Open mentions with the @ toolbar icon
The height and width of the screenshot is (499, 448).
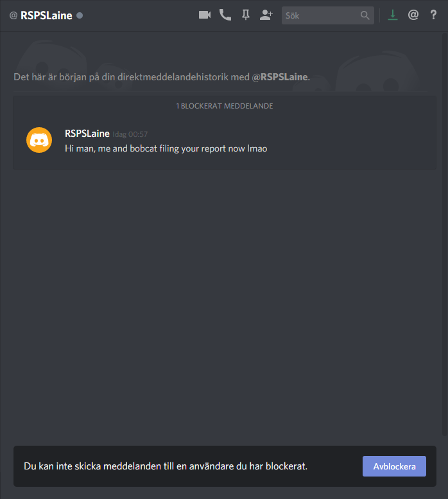click(x=413, y=15)
